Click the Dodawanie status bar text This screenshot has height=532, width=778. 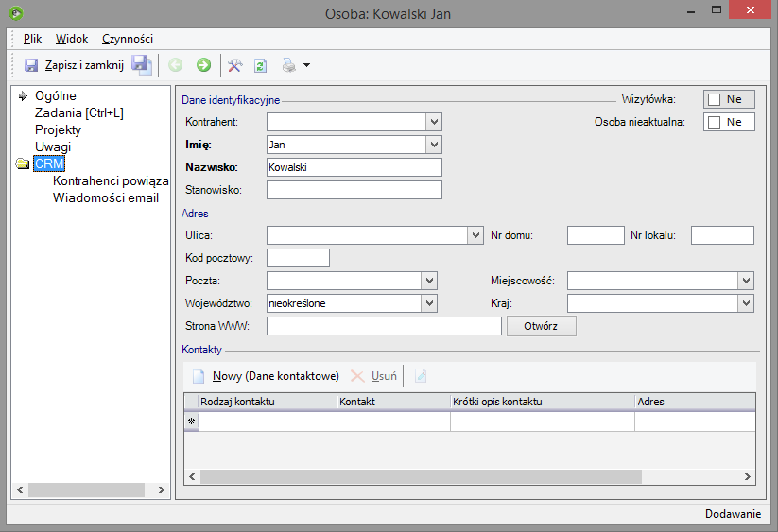[x=733, y=514]
